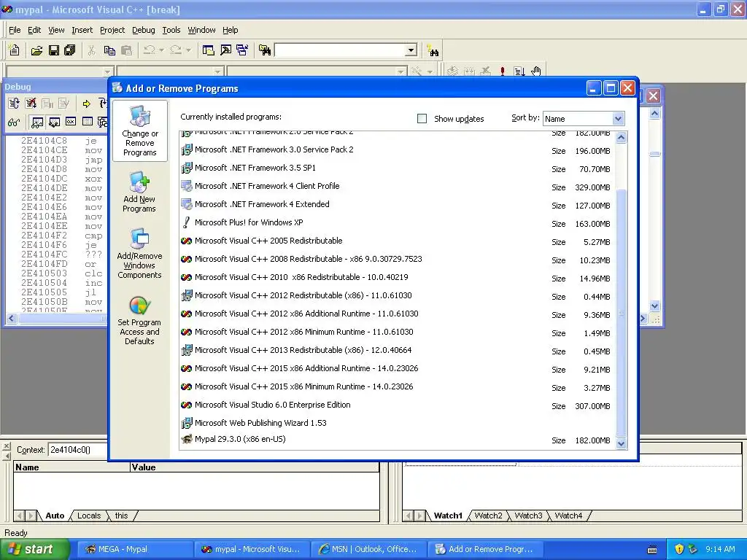Image resolution: width=747 pixels, height=560 pixels.
Task: Click the Insert/Remove Breakpoint hand icon
Action: click(x=536, y=71)
